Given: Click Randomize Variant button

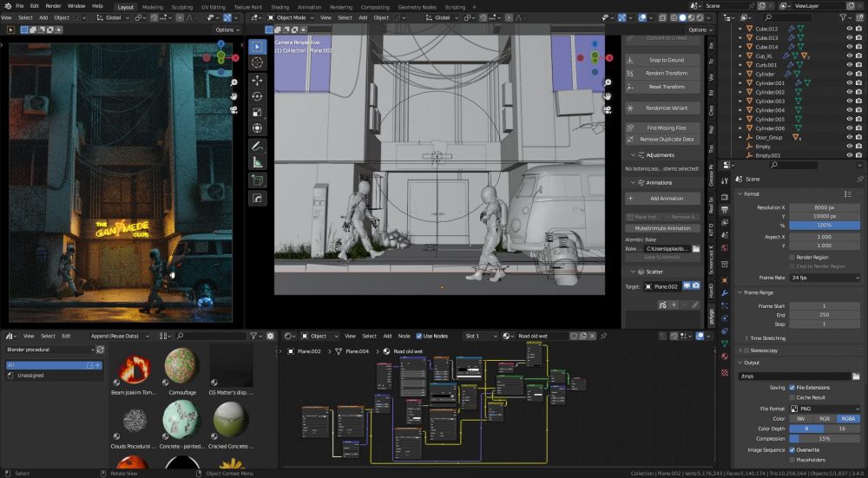Looking at the screenshot, I should (x=662, y=108).
